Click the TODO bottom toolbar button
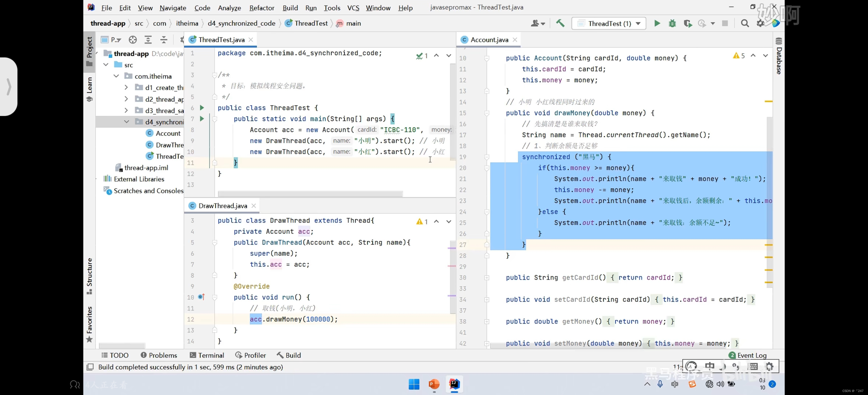This screenshot has width=868, height=395. pyautogui.click(x=115, y=355)
